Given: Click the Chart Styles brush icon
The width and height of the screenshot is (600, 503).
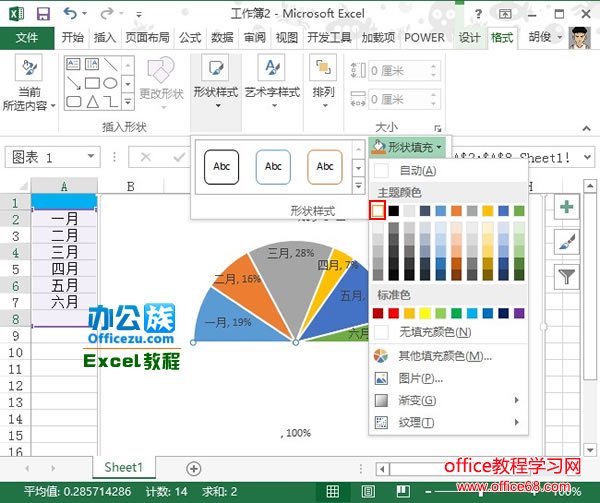Looking at the screenshot, I should (566, 241).
